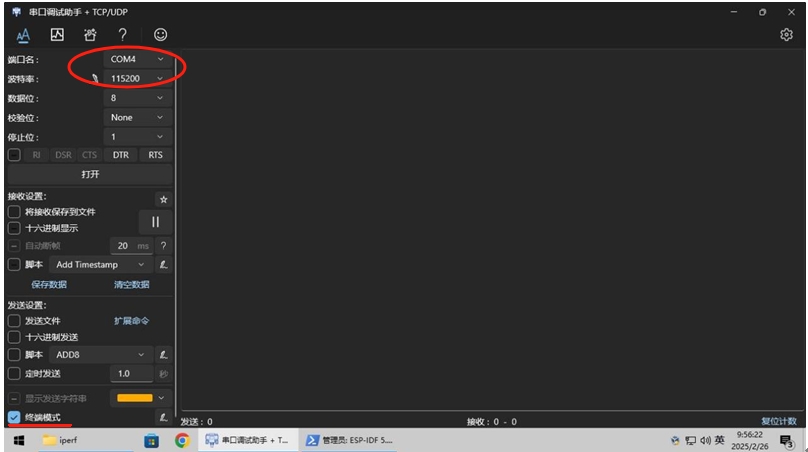Screen dimensions: 808x452
Task: Click the network tray icon
Action: (x=691, y=440)
